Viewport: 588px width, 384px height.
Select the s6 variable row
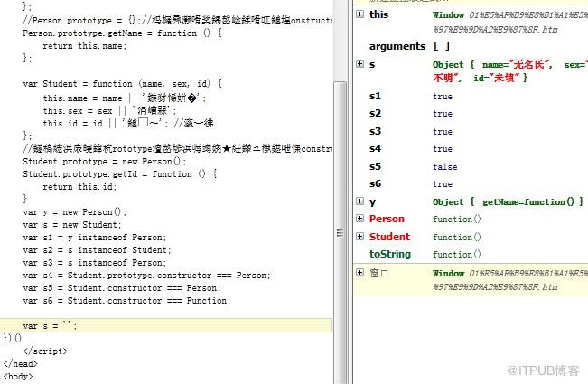point(471,183)
